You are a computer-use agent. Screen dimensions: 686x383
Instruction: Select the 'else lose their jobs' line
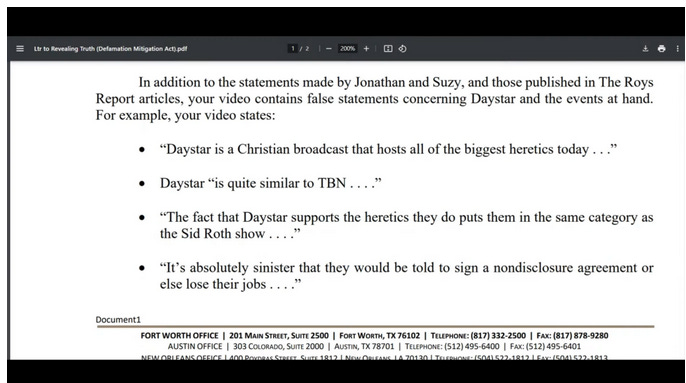tap(231, 284)
